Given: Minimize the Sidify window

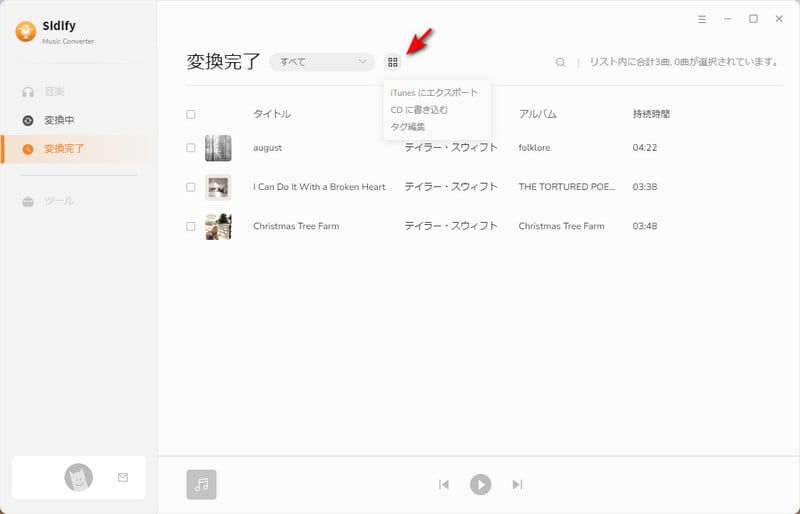Looking at the screenshot, I should [728, 19].
